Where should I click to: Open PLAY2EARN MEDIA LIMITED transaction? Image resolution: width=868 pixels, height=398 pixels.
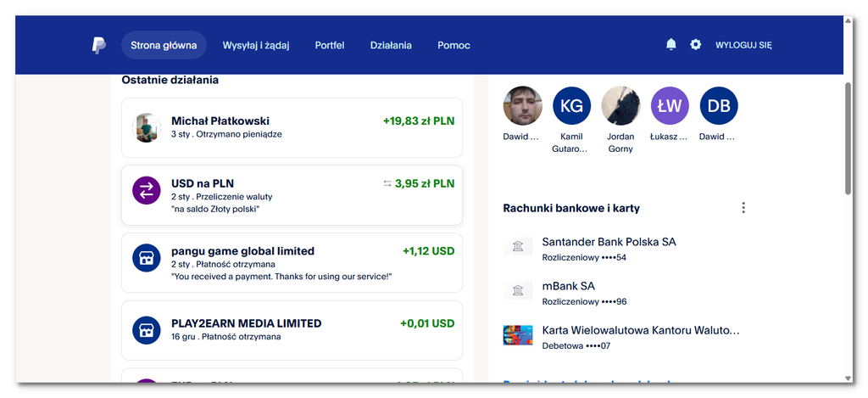pyautogui.click(x=292, y=330)
